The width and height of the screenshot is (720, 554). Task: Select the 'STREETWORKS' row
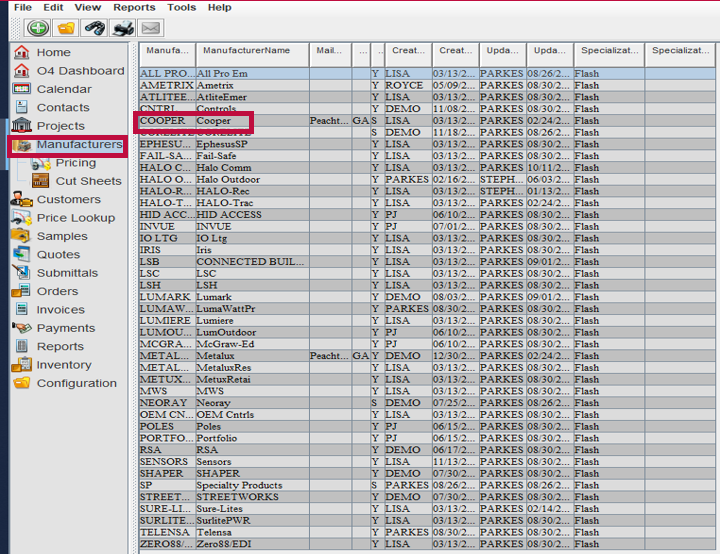(427, 497)
